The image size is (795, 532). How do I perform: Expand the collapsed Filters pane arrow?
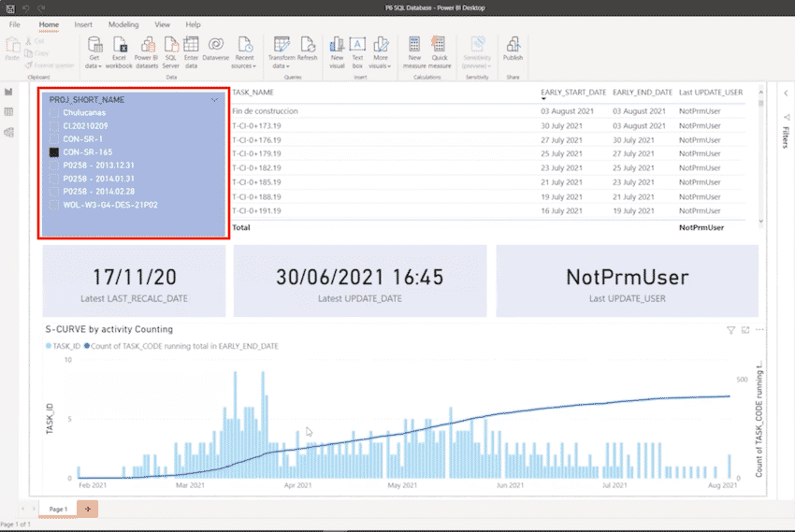[x=786, y=93]
